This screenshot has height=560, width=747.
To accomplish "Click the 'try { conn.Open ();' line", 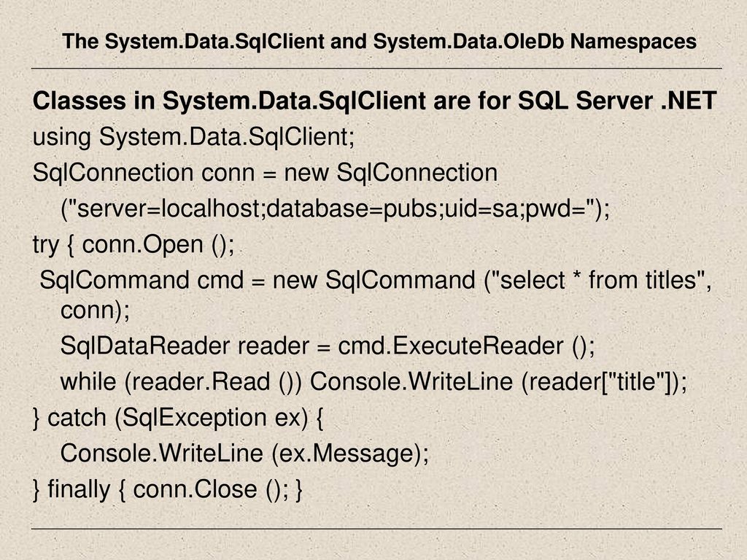I will click(x=133, y=245).
